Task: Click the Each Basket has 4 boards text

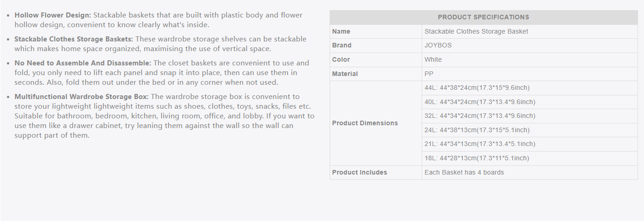Action: pyautogui.click(x=464, y=173)
